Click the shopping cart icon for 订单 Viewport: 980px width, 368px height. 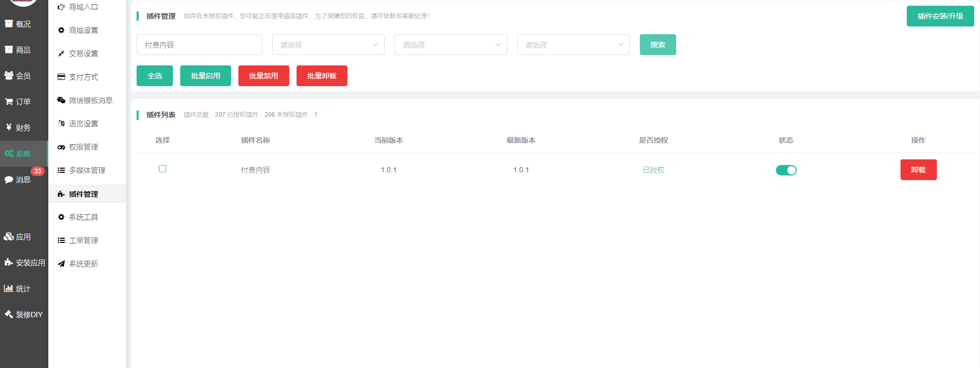9,102
